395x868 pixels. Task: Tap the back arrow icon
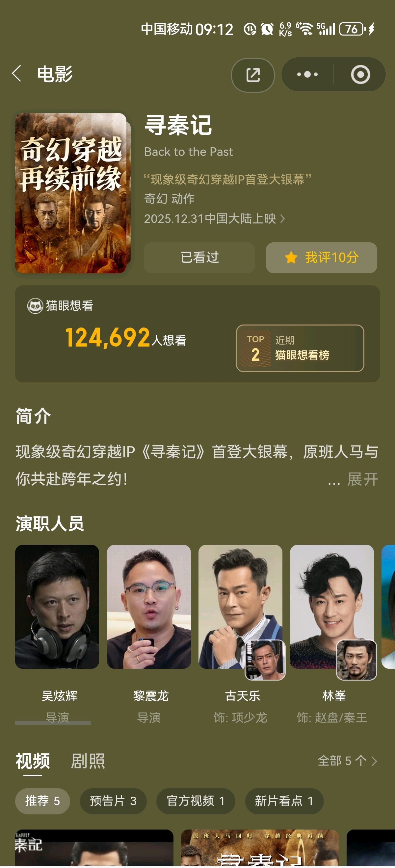click(x=16, y=74)
